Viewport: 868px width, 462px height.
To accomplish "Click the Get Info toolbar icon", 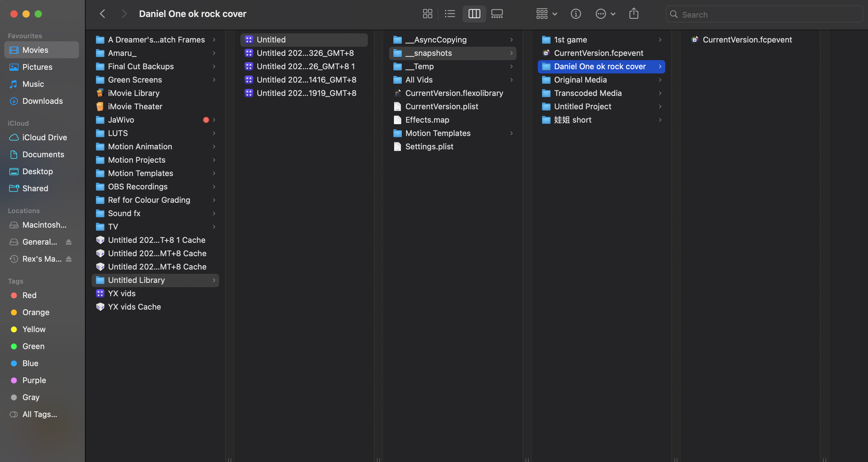I will tap(575, 14).
